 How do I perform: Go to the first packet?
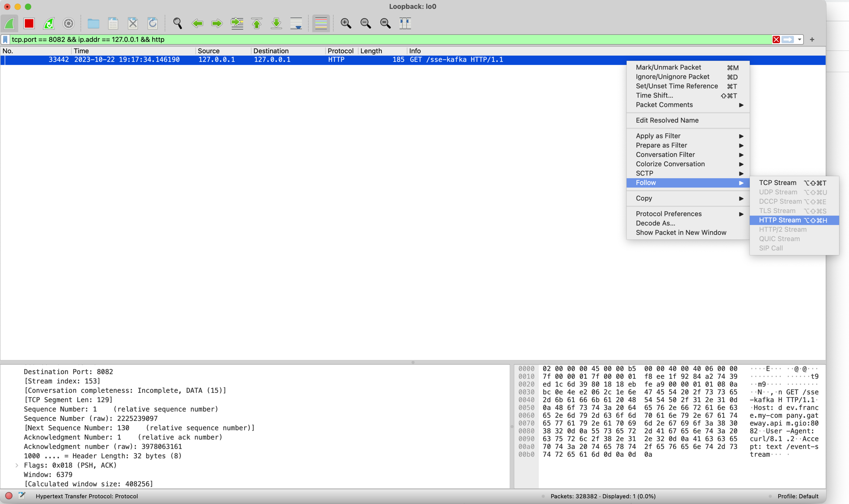tap(257, 23)
